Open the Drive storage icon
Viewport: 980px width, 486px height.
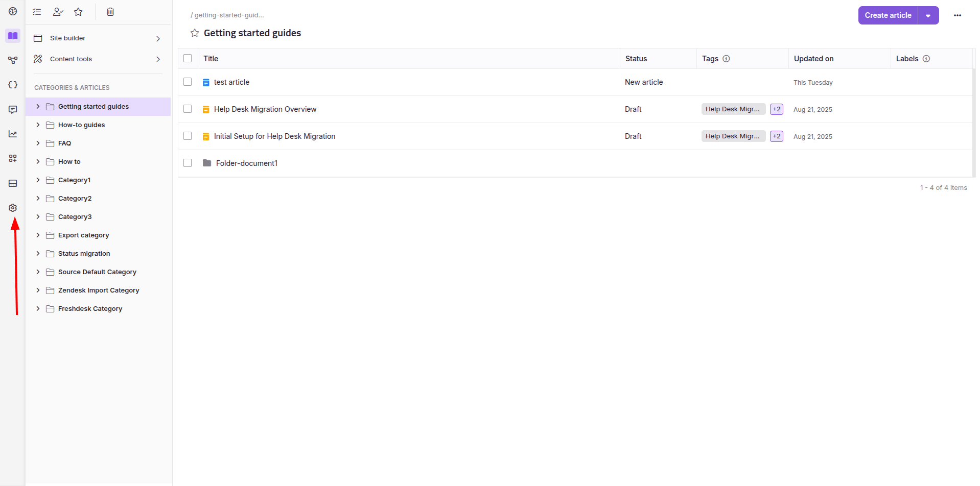13,183
